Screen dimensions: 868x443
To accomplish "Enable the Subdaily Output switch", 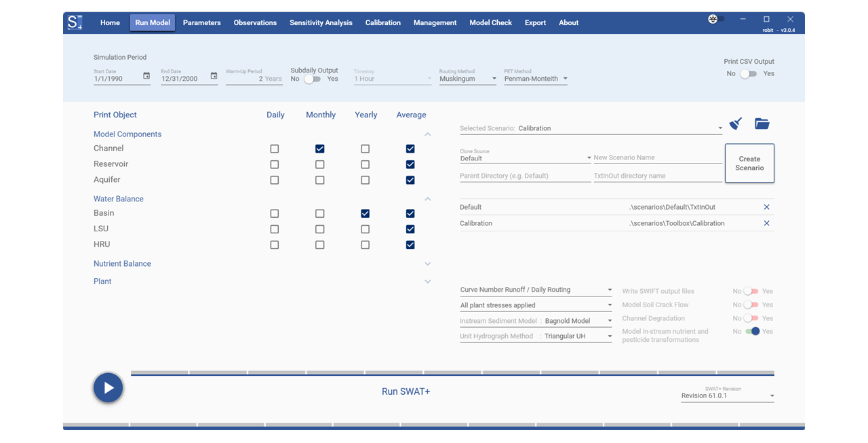I will coord(312,79).
